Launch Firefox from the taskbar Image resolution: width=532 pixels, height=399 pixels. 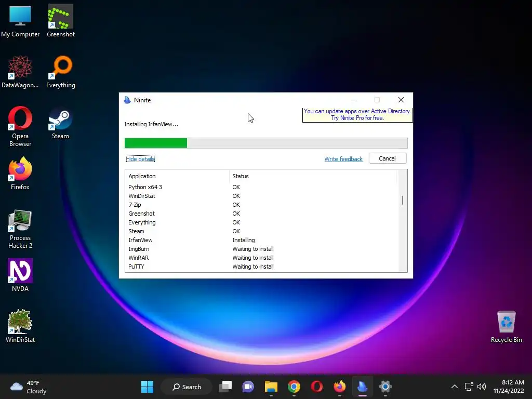point(339,387)
